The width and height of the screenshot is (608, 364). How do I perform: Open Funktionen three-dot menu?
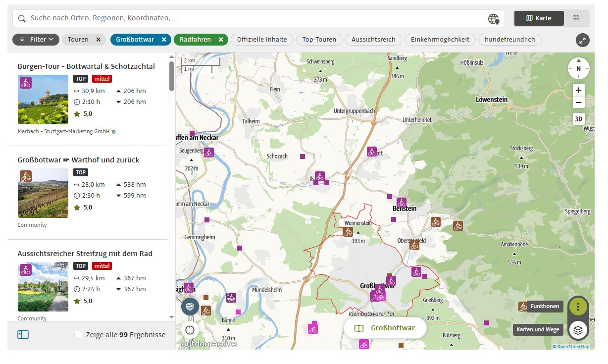[578, 307]
